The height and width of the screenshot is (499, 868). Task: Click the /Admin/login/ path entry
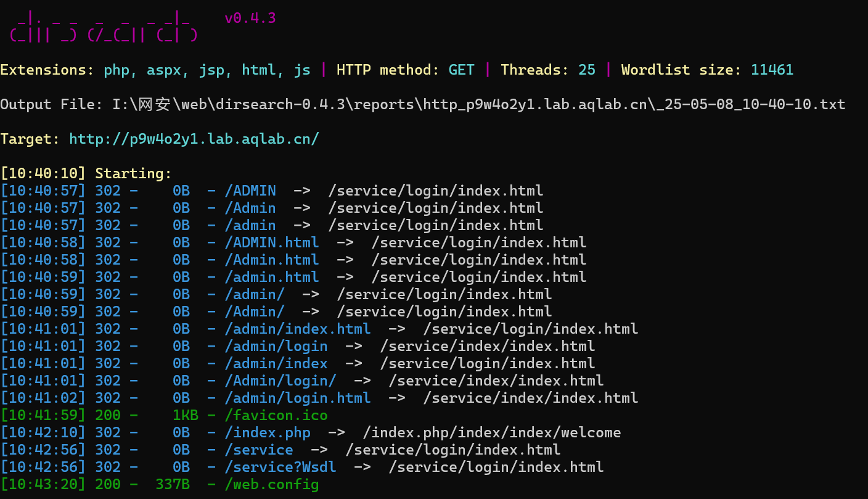[280, 381]
